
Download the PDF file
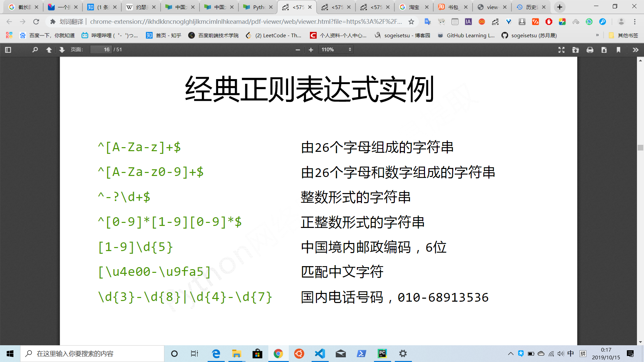point(604,50)
